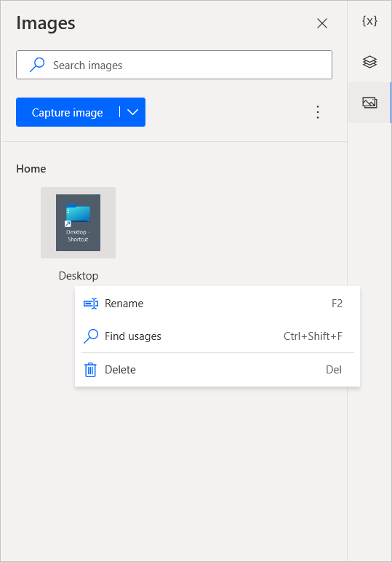The image size is (392, 562).
Task: Select the Images pane icon in sidebar
Action: 369,103
